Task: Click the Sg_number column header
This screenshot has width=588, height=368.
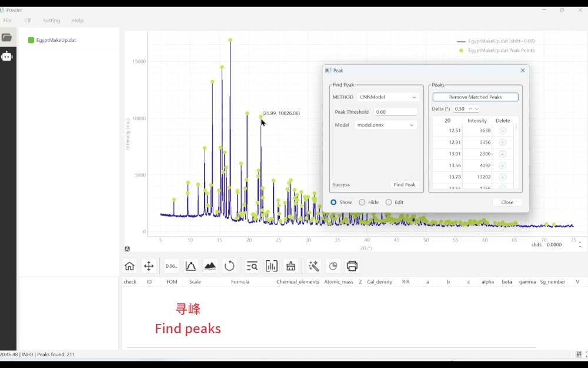Action: (552, 281)
